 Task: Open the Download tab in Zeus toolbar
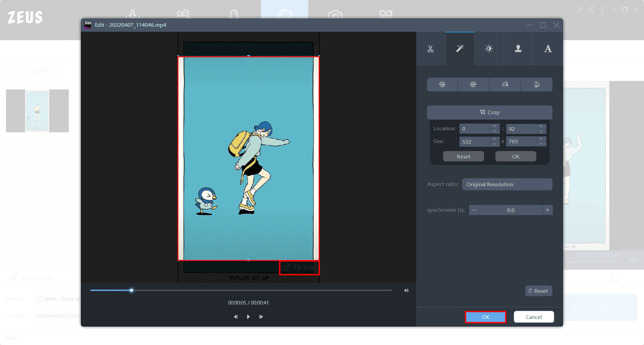[x=133, y=14]
